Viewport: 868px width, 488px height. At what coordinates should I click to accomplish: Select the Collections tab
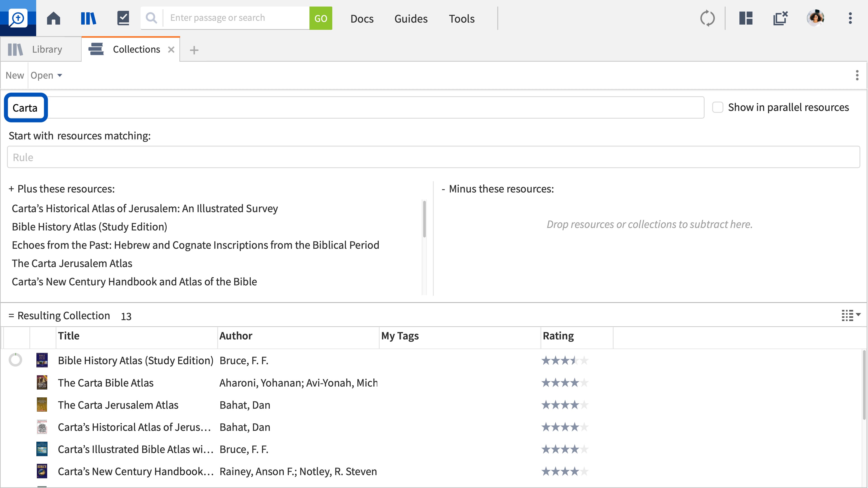pyautogui.click(x=131, y=49)
